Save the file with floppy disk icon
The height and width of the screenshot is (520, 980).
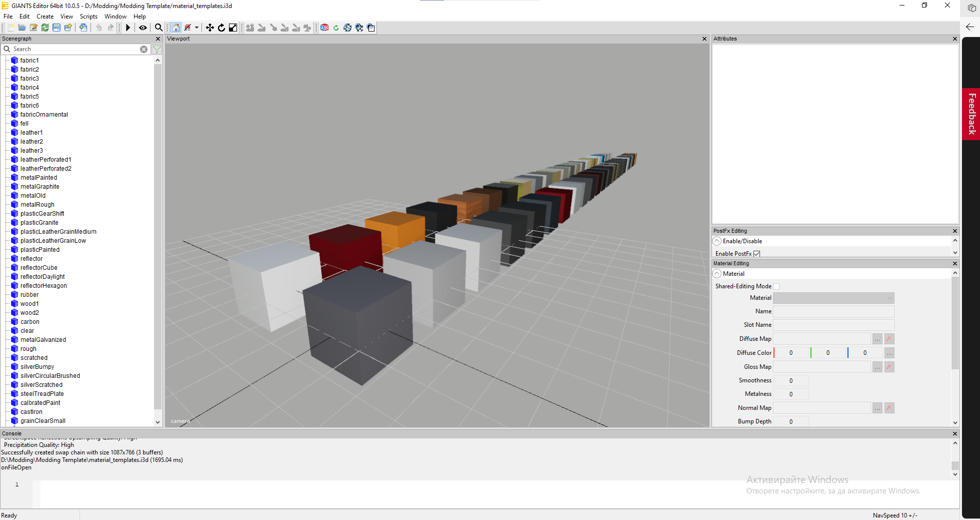[56, 28]
